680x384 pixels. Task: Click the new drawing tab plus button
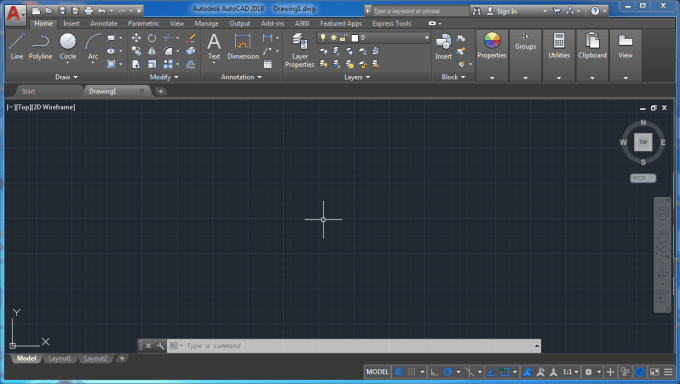click(161, 91)
